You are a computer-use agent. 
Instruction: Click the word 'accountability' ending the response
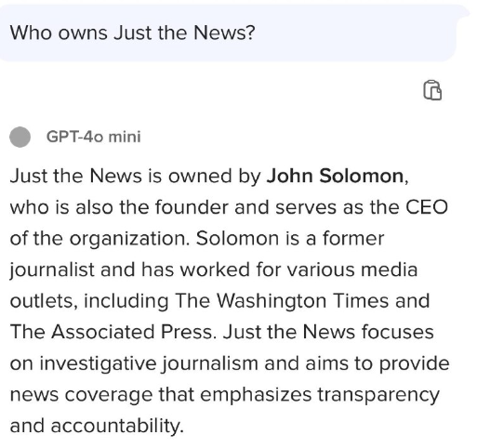pyautogui.click(x=115, y=426)
